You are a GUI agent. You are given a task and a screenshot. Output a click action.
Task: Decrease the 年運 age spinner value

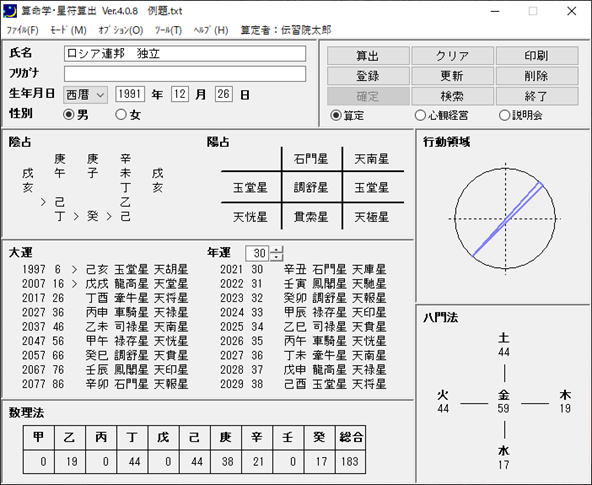point(277,257)
